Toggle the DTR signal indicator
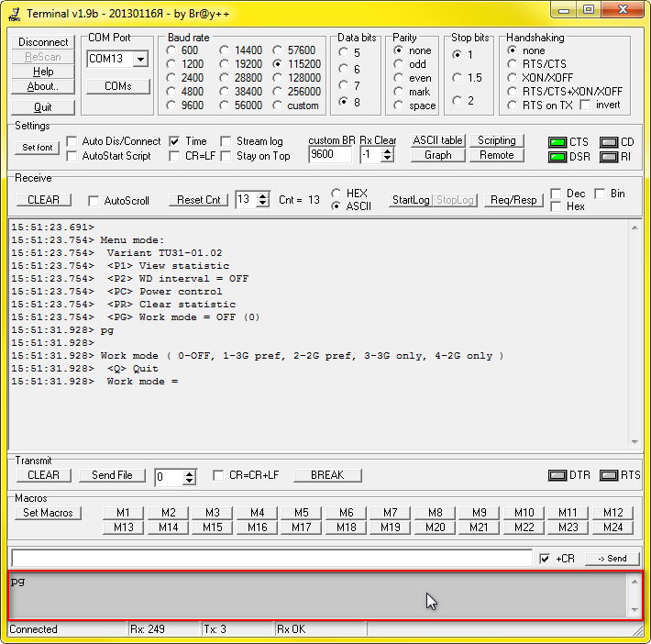The height and width of the screenshot is (644, 651). click(557, 475)
